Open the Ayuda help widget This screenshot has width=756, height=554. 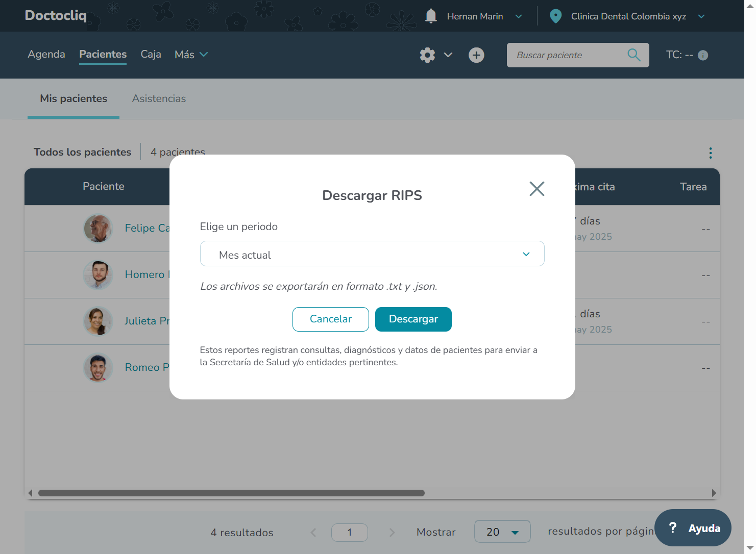pos(693,528)
